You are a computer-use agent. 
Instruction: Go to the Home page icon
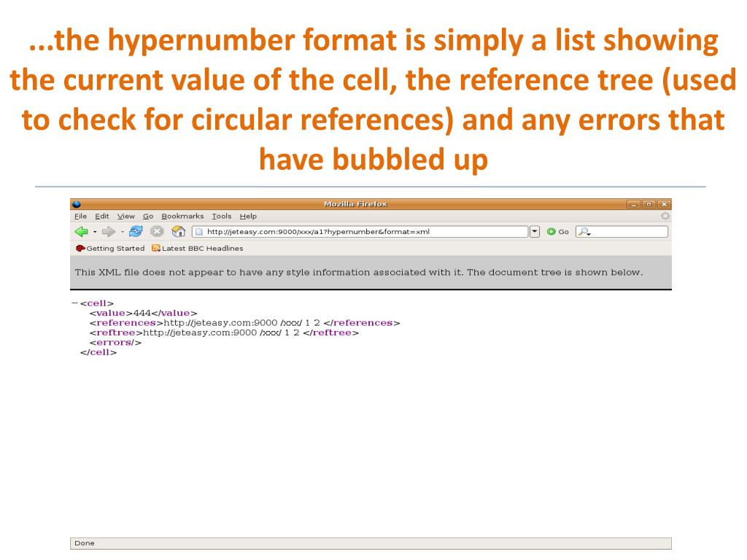(x=179, y=231)
